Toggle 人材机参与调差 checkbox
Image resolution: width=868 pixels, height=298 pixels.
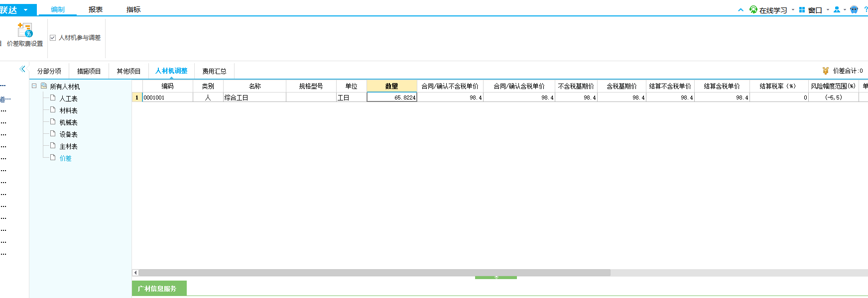tap(53, 38)
